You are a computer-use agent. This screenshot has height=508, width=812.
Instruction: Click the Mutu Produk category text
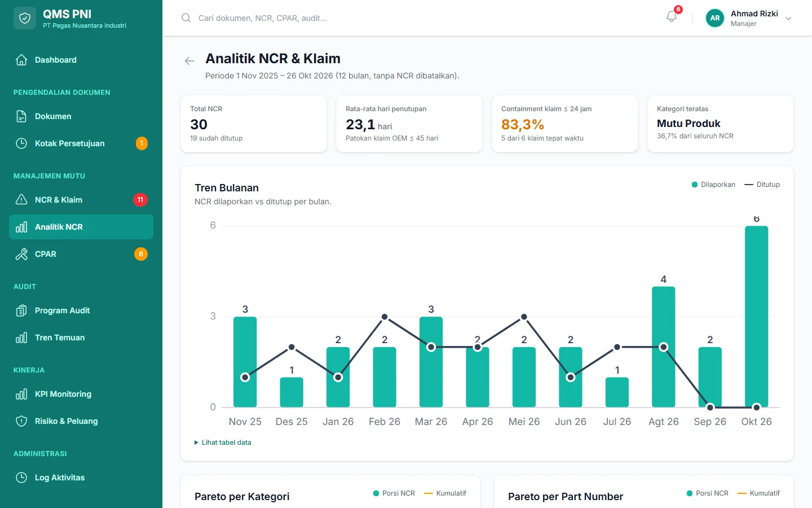point(689,123)
